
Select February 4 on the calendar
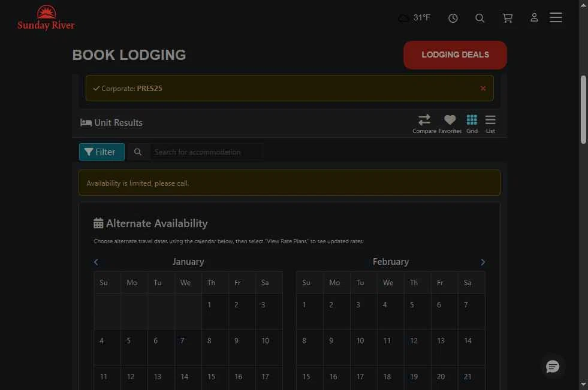(391, 312)
